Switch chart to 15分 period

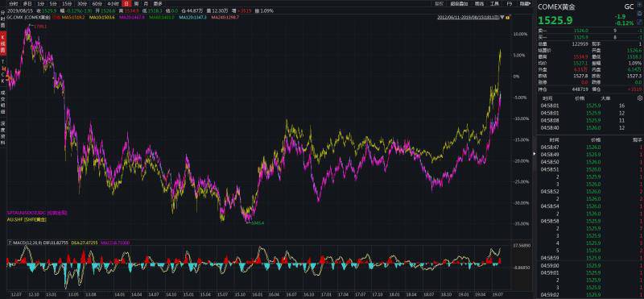67,3
